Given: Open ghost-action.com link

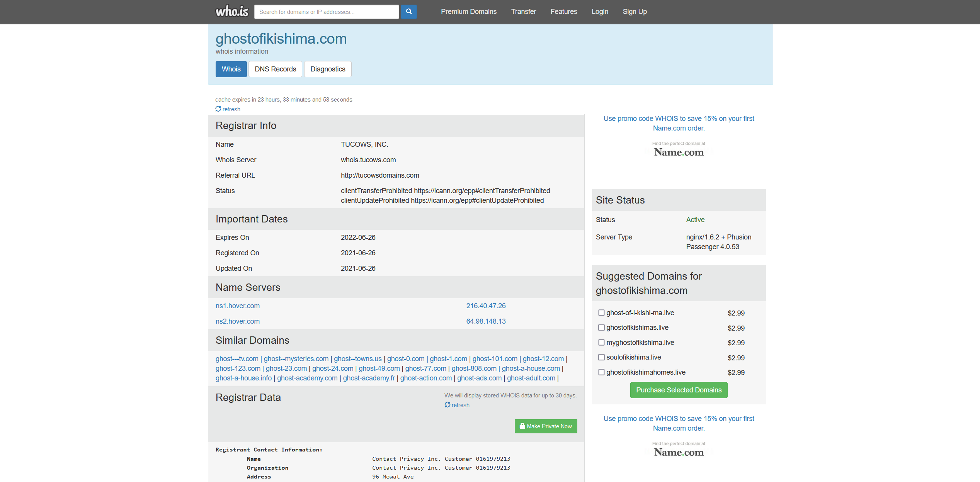Looking at the screenshot, I should [426, 378].
